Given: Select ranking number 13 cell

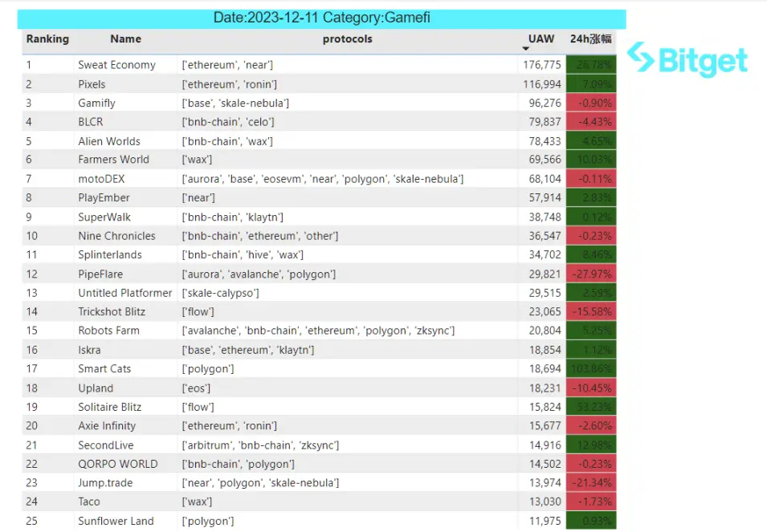Looking at the screenshot, I should pyautogui.click(x=32, y=293).
